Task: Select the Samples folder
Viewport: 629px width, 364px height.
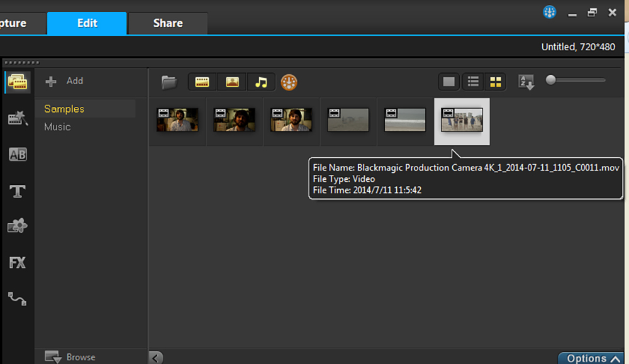Action: pyautogui.click(x=86, y=109)
